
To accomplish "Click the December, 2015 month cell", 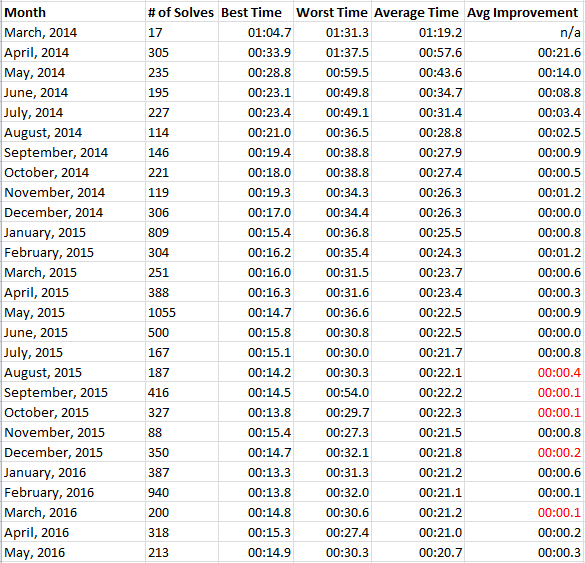I will click(x=73, y=452).
